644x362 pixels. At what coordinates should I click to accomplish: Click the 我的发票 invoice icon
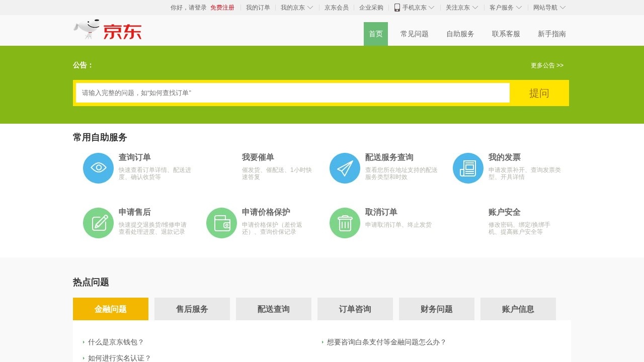click(x=468, y=168)
